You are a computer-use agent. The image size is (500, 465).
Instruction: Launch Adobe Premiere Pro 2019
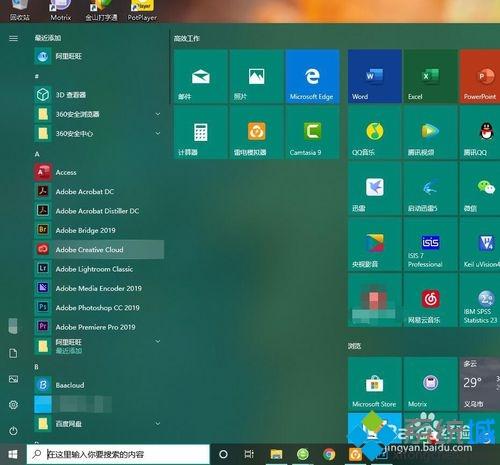[99, 327]
